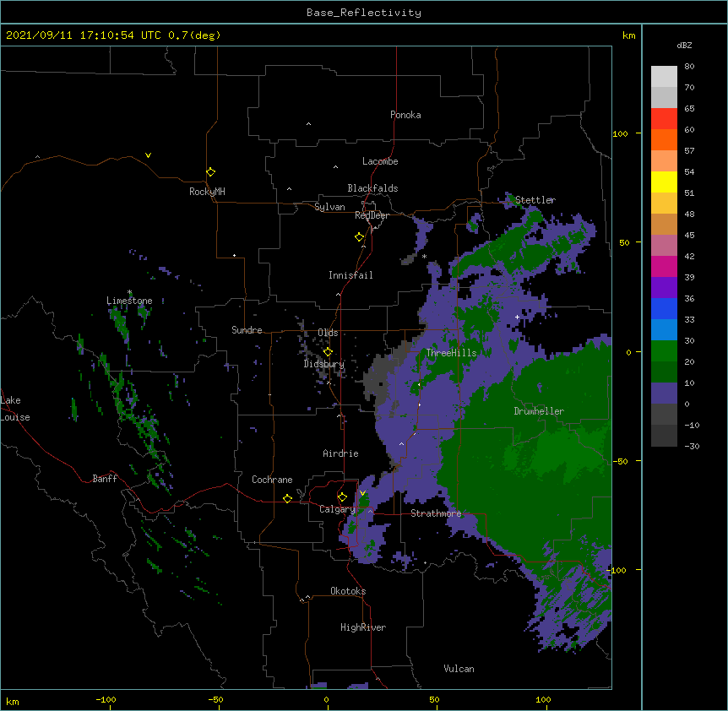Click the white plus marker east of ThreeHills
Image resolution: width=728 pixels, height=711 pixels.
point(517,317)
